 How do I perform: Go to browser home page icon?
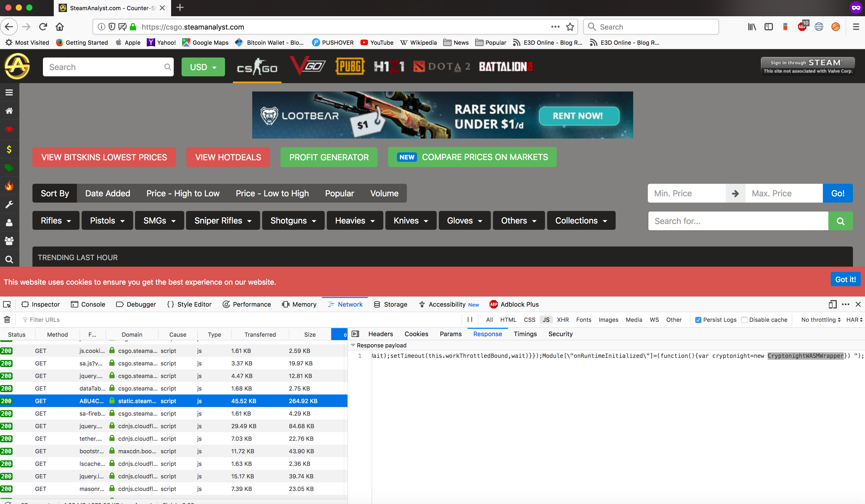[60, 27]
